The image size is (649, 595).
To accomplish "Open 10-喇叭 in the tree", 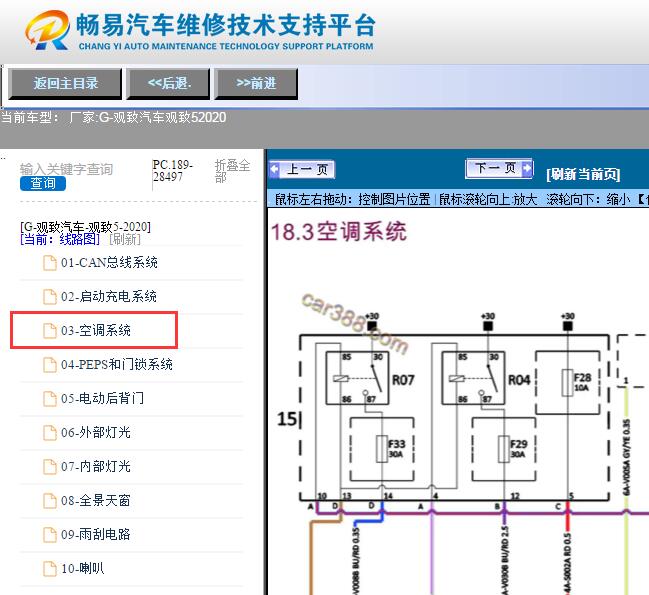I will click(82, 569).
